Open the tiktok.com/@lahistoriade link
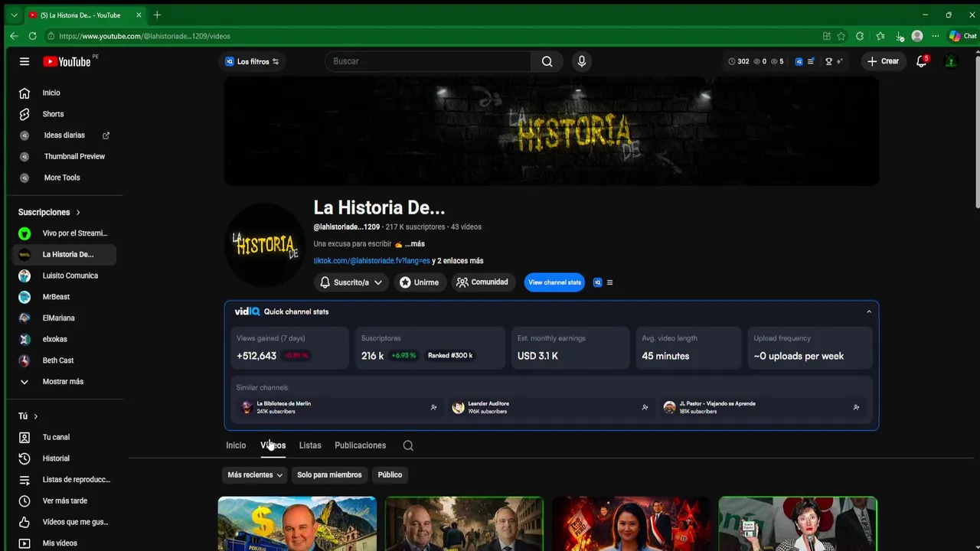This screenshot has height=551, width=980. 371,261
